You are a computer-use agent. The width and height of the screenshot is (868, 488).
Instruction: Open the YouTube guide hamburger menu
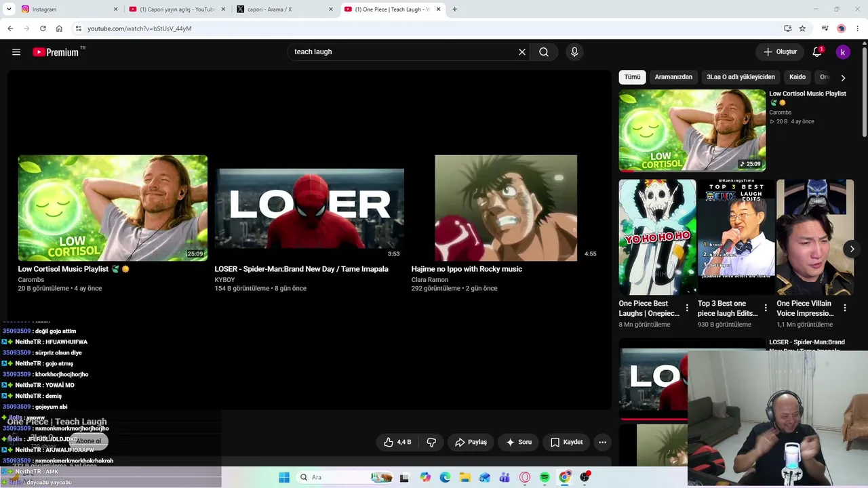pos(16,52)
